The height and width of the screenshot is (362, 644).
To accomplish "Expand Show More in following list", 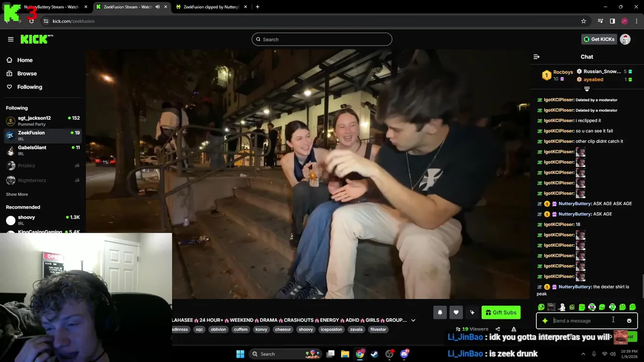I will click(x=17, y=194).
